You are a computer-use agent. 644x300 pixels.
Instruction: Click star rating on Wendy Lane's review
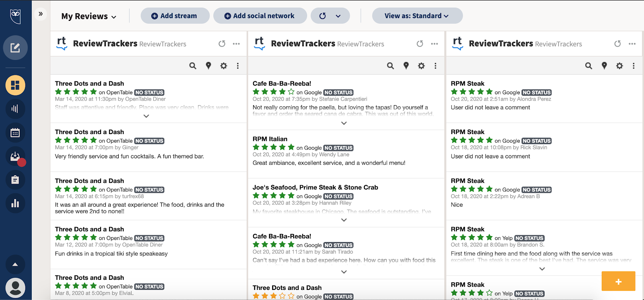274,147
